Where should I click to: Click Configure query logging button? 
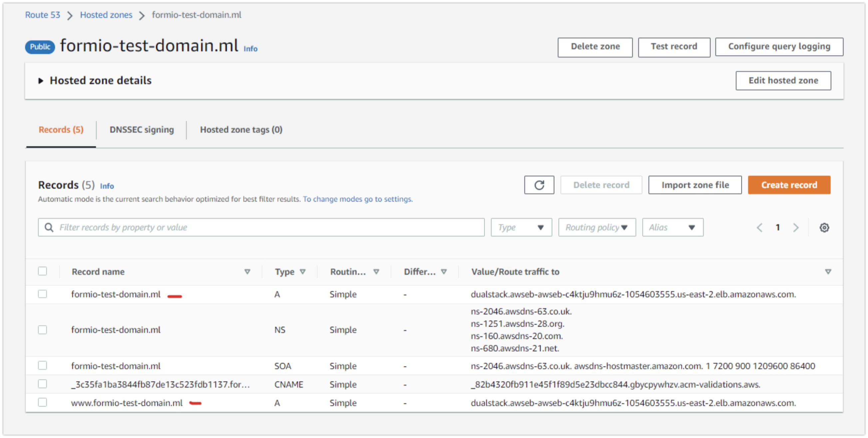[779, 47]
